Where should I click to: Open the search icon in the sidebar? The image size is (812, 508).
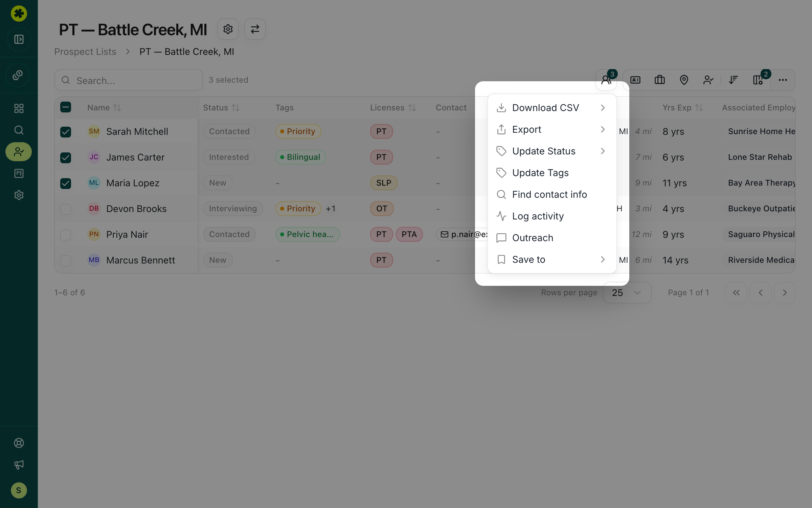click(19, 130)
